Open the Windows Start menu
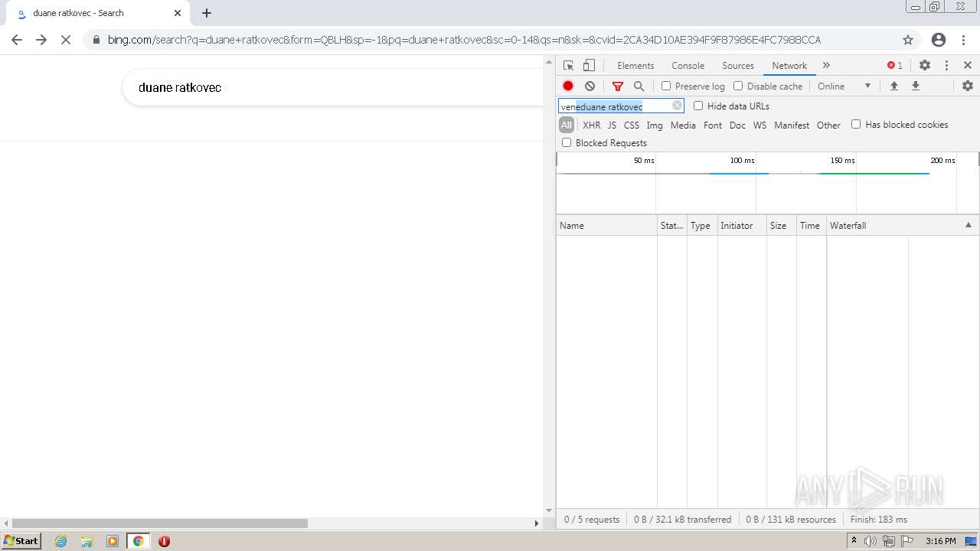This screenshot has height=551, width=980. (x=21, y=541)
